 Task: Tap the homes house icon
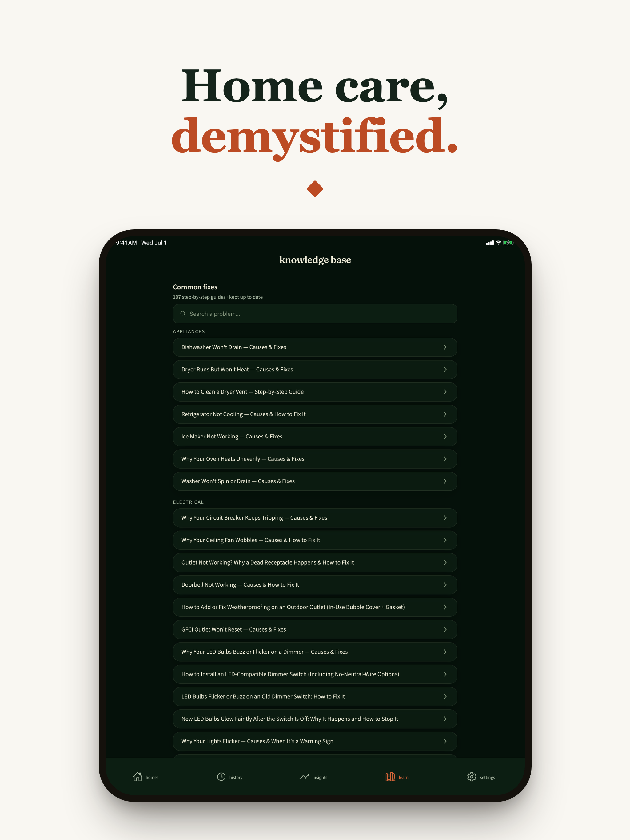137,777
